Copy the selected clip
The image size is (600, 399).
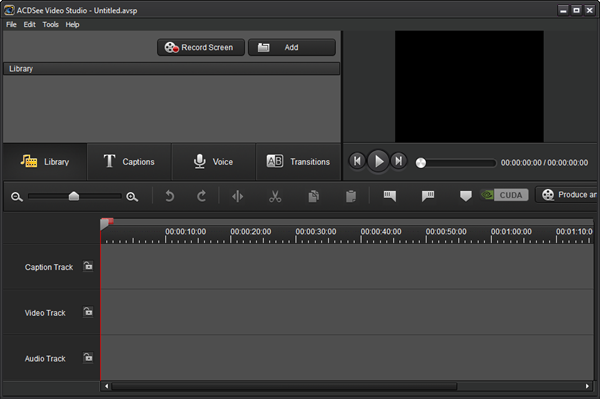tap(313, 196)
